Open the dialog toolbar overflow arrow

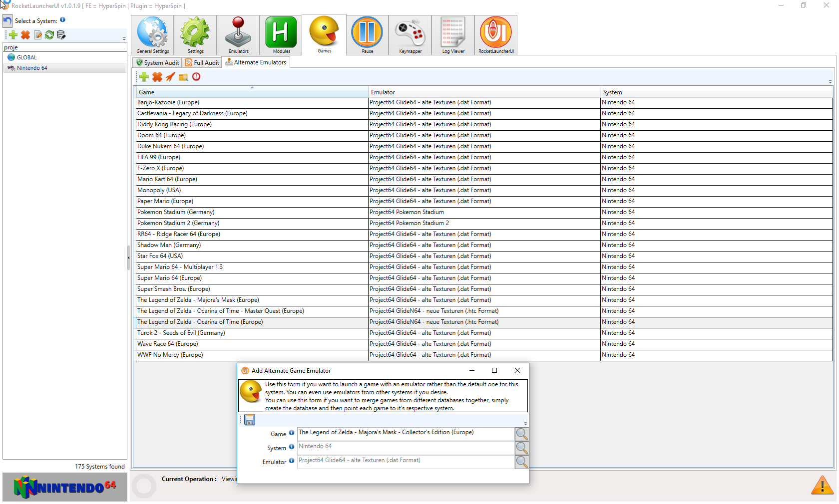click(525, 423)
